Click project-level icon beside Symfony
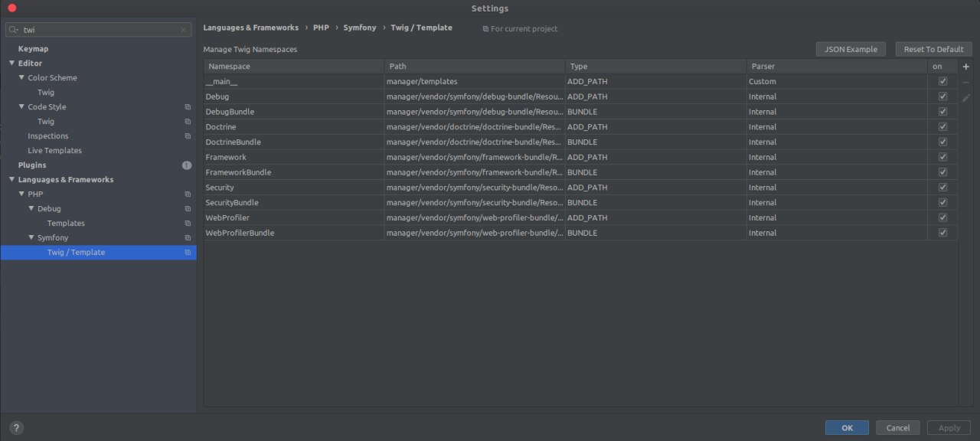This screenshot has height=441, width=980. coord(188,238)
